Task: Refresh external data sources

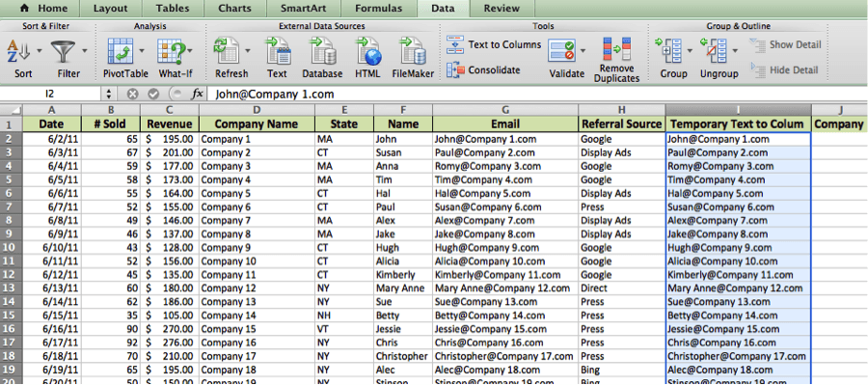Action: click(228, 52)
